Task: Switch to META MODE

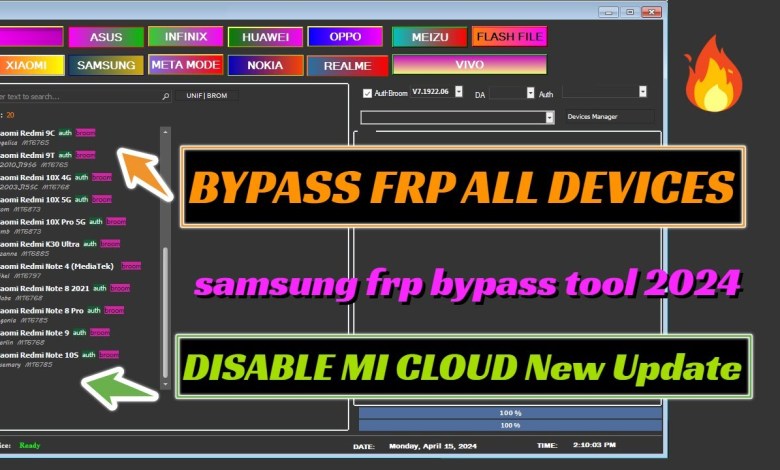Action: 186,65
